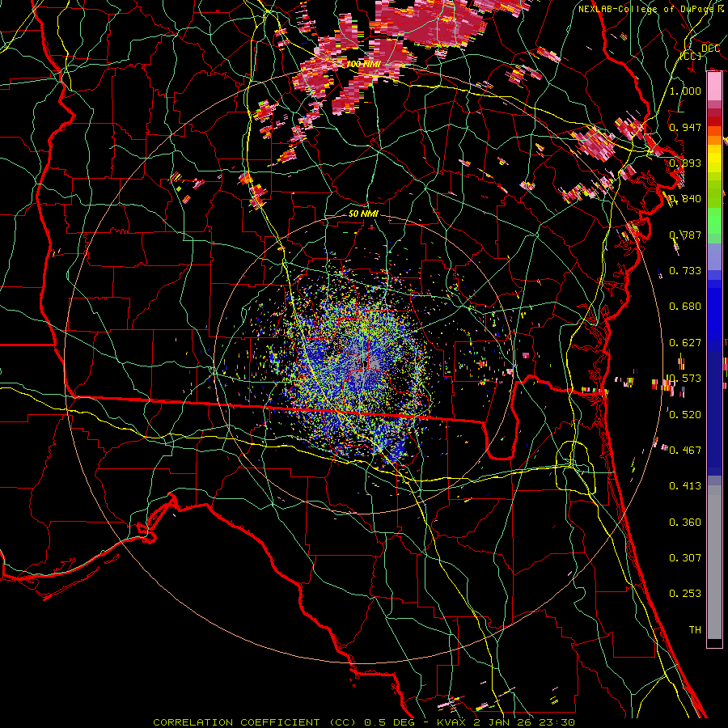Click the 0.253 legend value
Viewport: 728px width, 728px height.
685,594
